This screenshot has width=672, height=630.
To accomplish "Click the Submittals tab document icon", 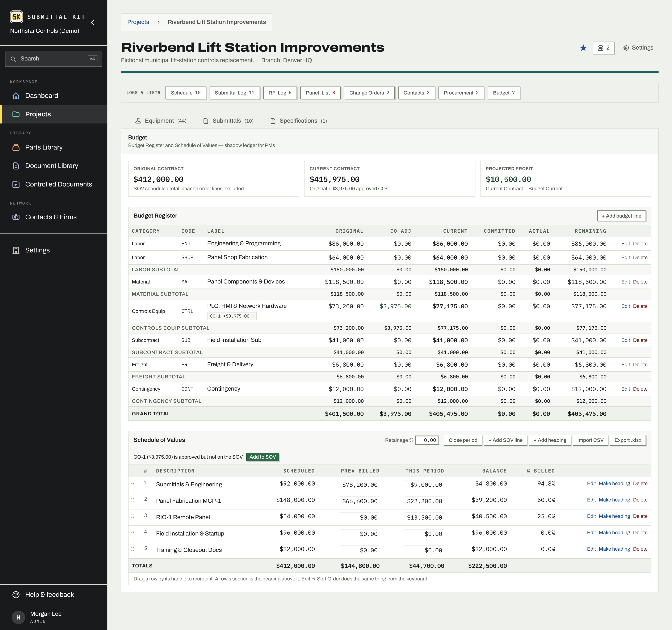I will coord(206,121).
